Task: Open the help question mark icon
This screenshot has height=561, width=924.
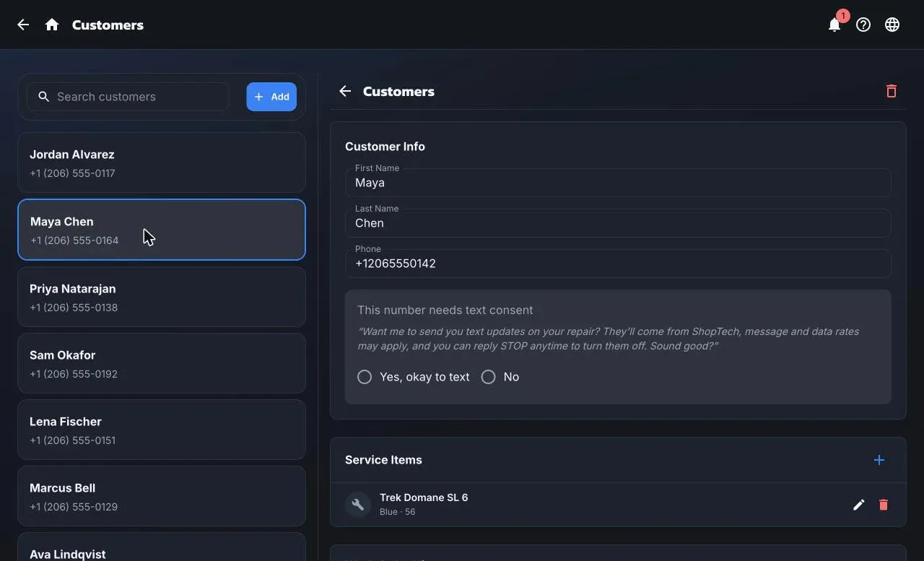Action: tap(863, 25)
